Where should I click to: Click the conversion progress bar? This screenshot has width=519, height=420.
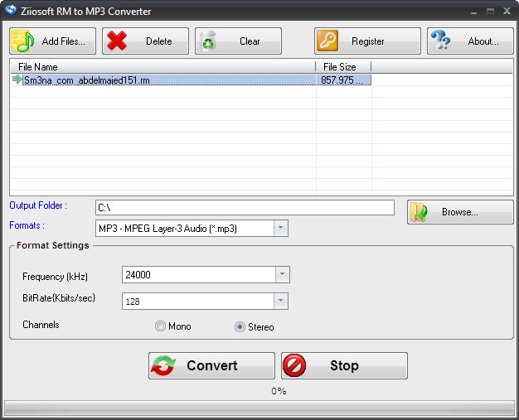pos(259,408)
